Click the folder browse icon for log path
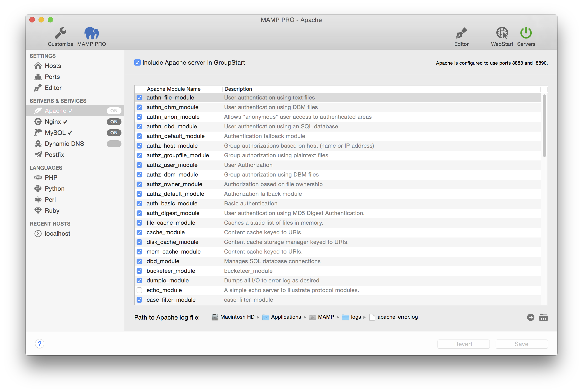 543,317
